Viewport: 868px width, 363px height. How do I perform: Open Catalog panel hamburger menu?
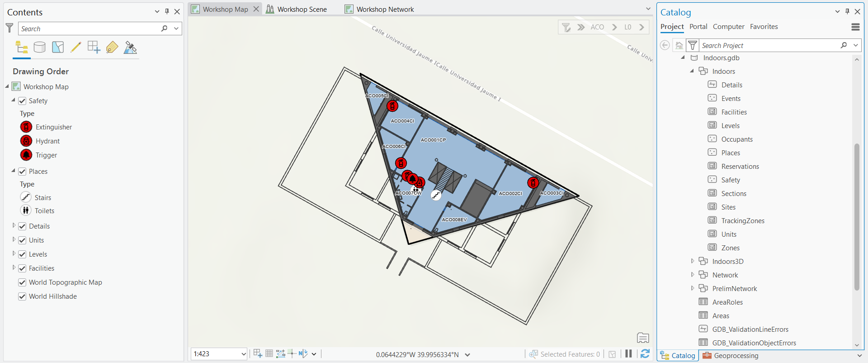[855, 27]
